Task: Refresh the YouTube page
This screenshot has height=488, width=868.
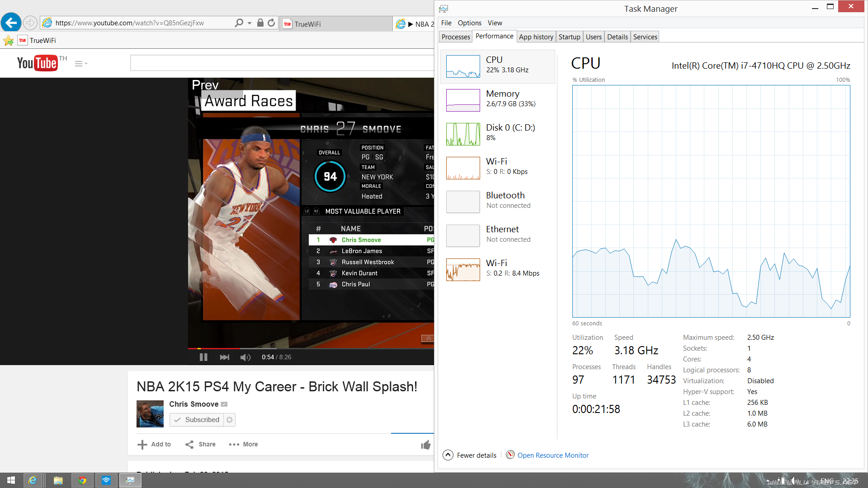Action: [x=271, y=23]
